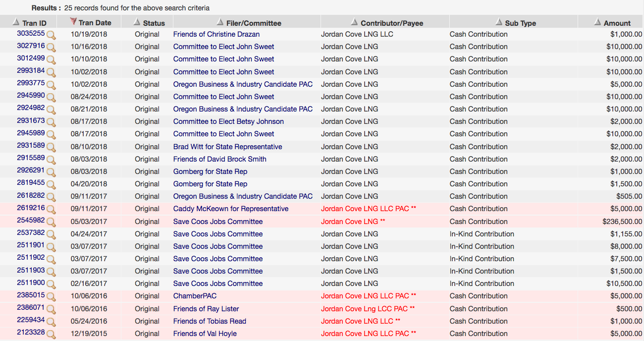Open Save Coos Jobs Committee link dated 02/16/2017
This screenshot has width=644, height=341.
218,284
